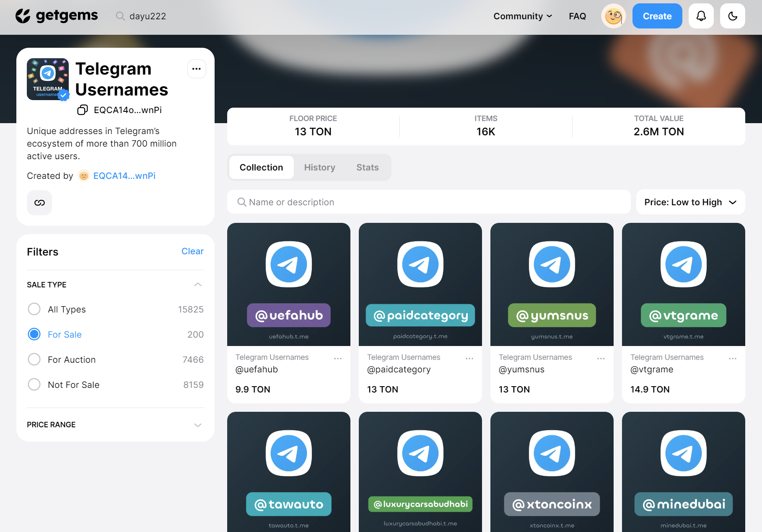Open @paidcategory username thumbnail
This screenshot has width=762, height=532.
[420, 284]
